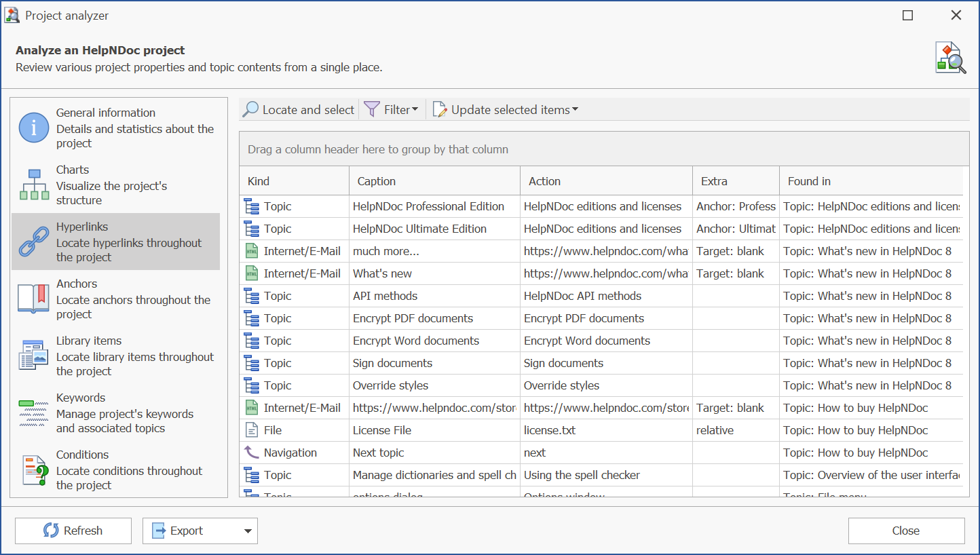The image size is (980, 555).
Task: Click the topic icon of Encrypt PDF documents row
Action: (x=252, y=318)
